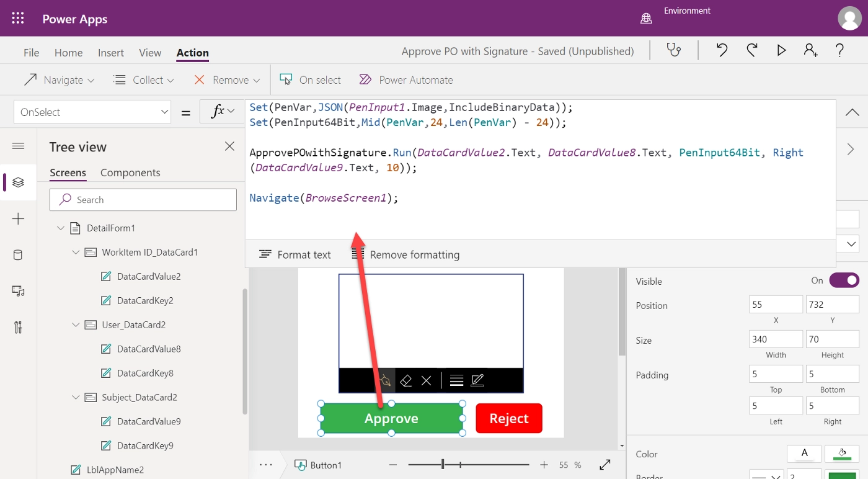This screenshot has width=868, height=479.
Task: Select the eraser tool on signature pad
Action: click(x=405, y=380)
